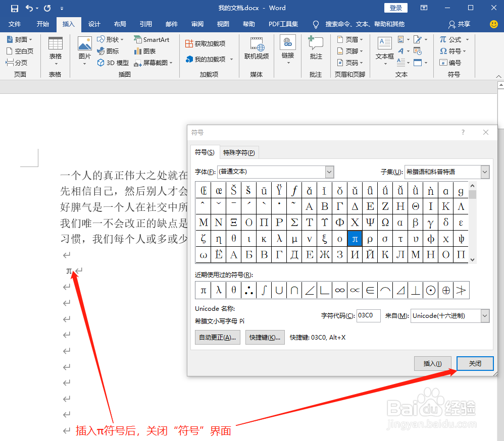
Task: Open the quick access toolbar customize arrow
Action: point(62,9)
